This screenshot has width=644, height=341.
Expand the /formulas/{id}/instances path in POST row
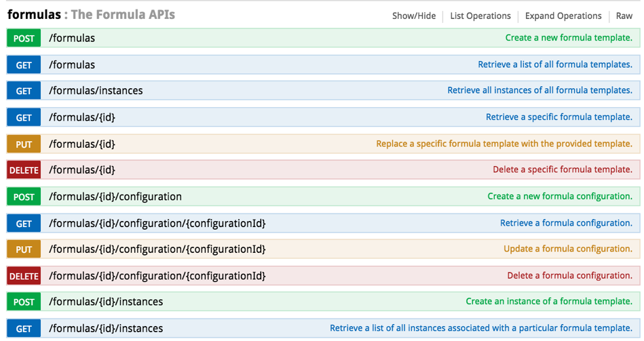click(106, 302)
